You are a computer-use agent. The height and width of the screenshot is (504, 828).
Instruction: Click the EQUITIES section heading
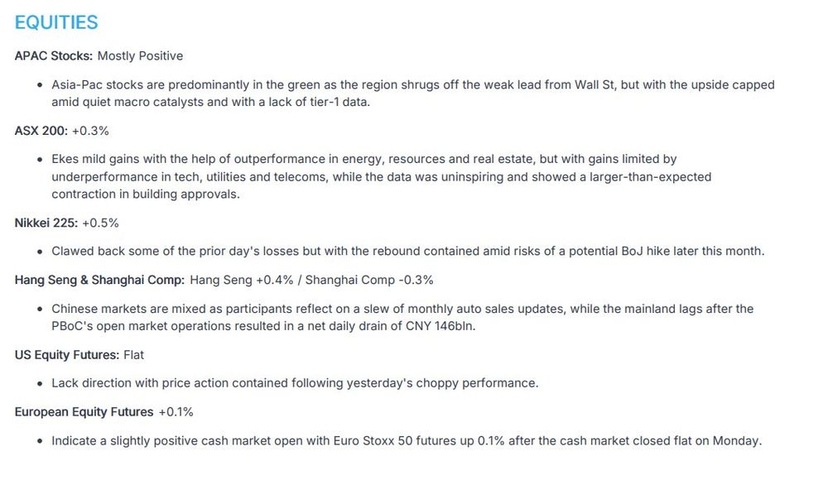[x=56, y=22]
